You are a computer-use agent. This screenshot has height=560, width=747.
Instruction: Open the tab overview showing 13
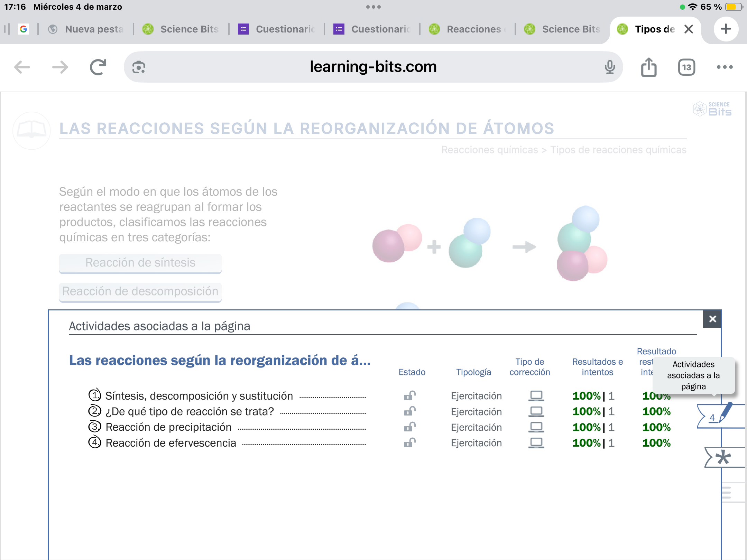point(686,67)
